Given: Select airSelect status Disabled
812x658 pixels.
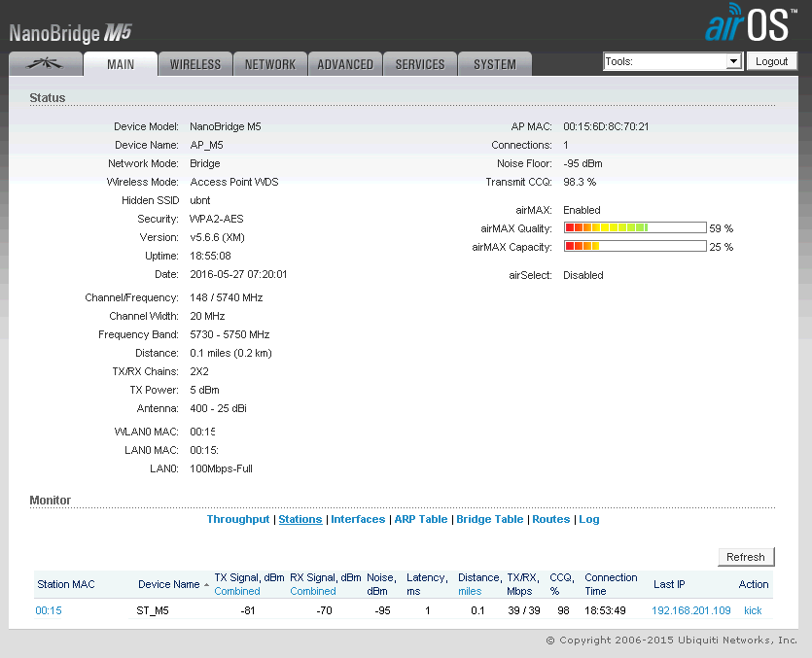Looking at the screenshot, I should pos(583,275).
